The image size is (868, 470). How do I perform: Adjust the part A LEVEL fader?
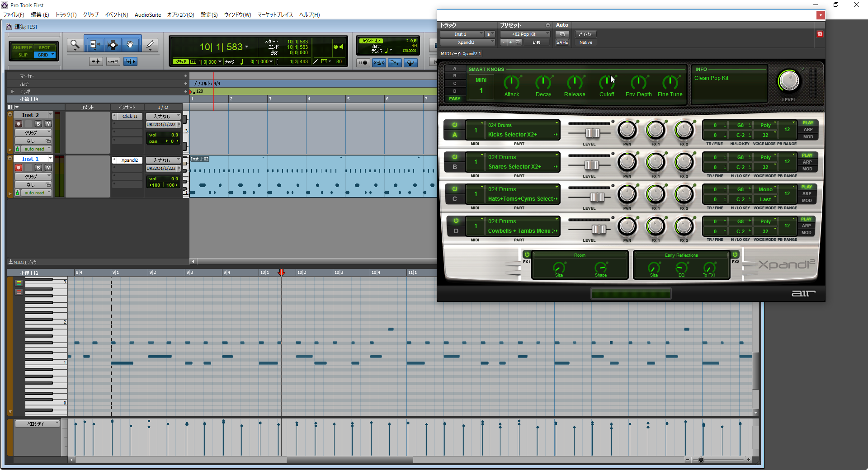(x=592, y=133)
